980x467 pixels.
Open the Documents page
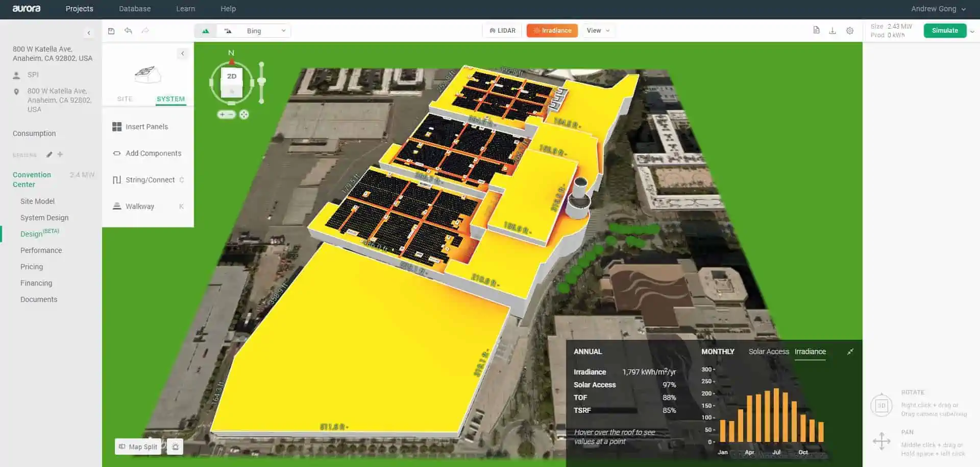(39, 299)
